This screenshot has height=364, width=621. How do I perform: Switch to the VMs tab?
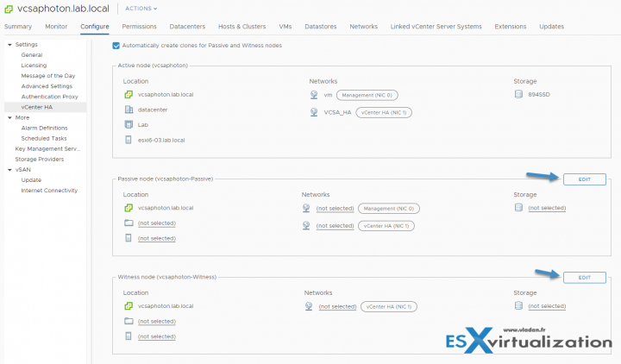click(x=285, y=27)
